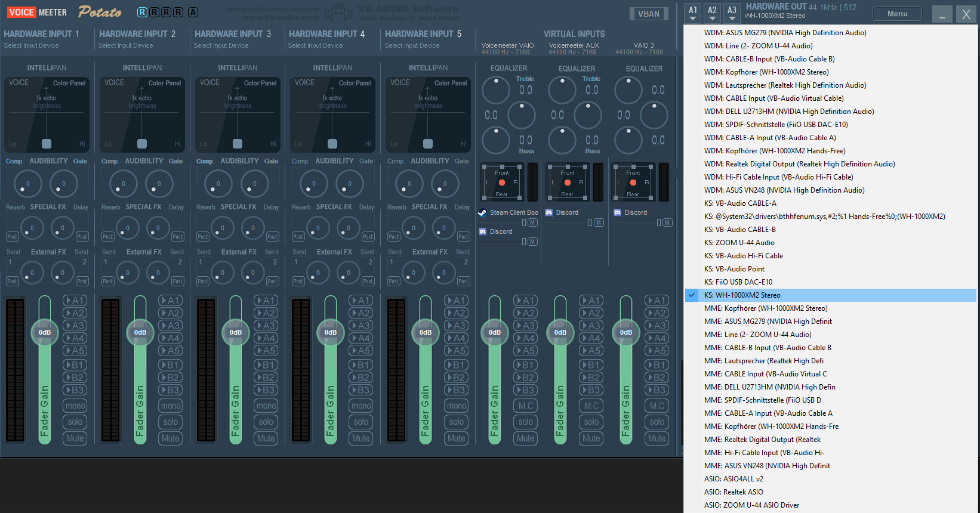The width and height of the screenshot is (980, 513).
Task: Click the A indicator beside R icons
Action: [193, 12]
